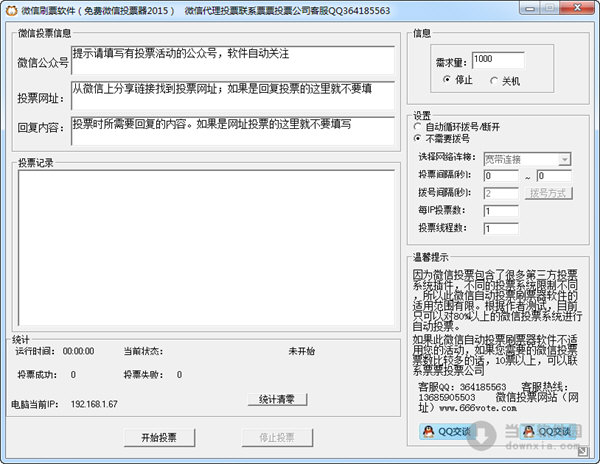600x464 pixels.
Task: Click the 拨号方式 button
Action: coord(549,193)
